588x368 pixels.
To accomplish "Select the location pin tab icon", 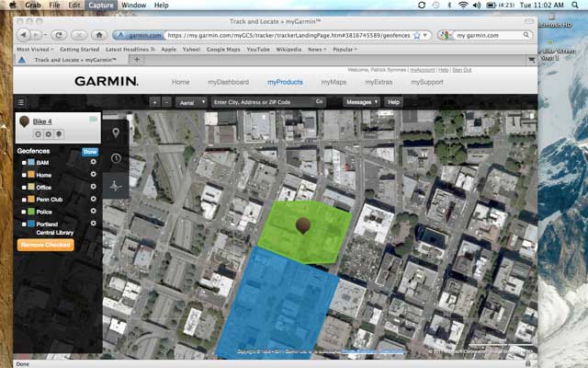I will pyautogui.click(x=116, y=132).
